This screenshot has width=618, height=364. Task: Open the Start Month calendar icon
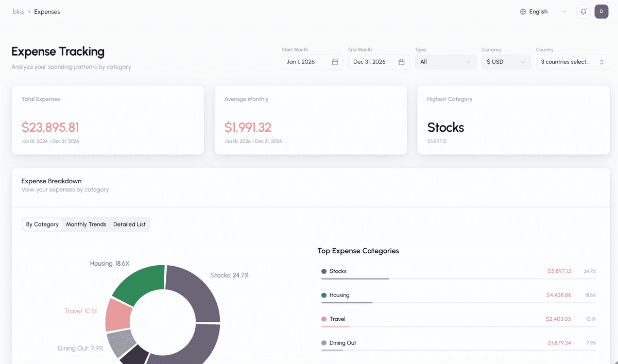(336, 61)
